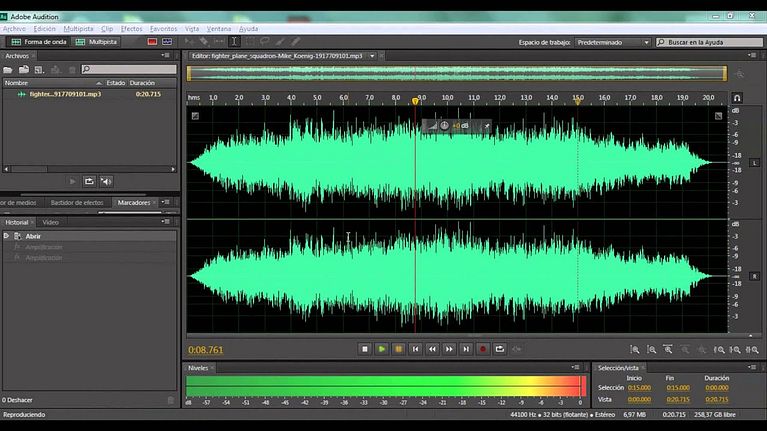Click the red Record button
The height and width of the screenshot is (431, 767).
pyautogui.click(x=482, y=349)
